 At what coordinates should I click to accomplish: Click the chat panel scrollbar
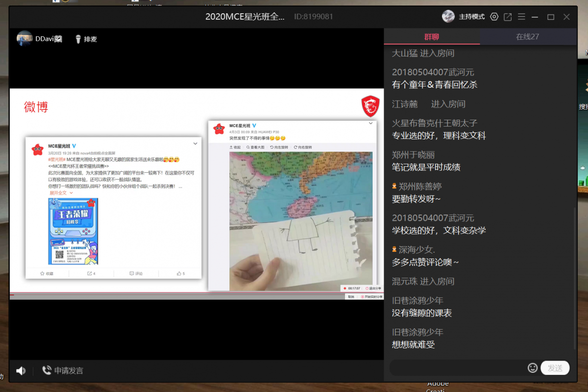point(575,278)
